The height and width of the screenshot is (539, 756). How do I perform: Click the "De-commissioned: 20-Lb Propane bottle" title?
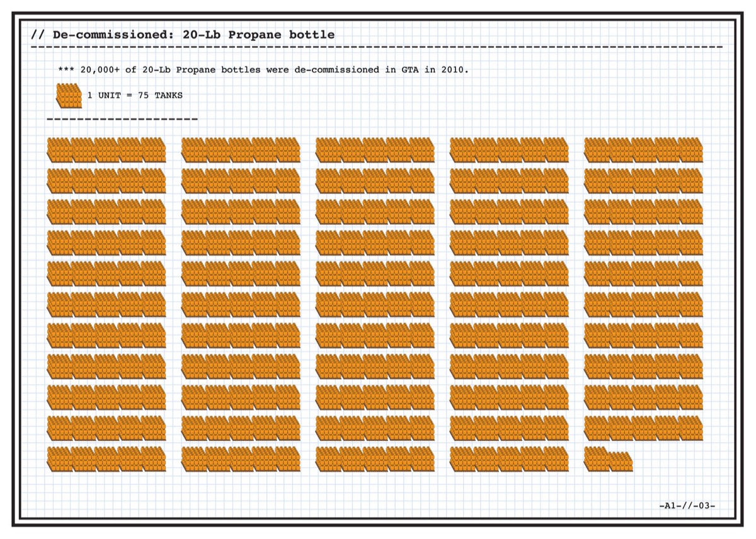click(193, 35)
